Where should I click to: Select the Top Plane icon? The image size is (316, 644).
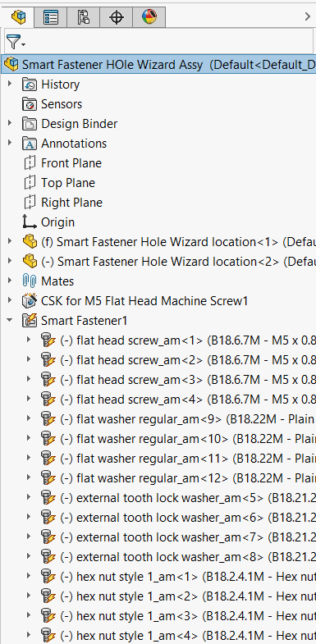[x=30, y=183]
